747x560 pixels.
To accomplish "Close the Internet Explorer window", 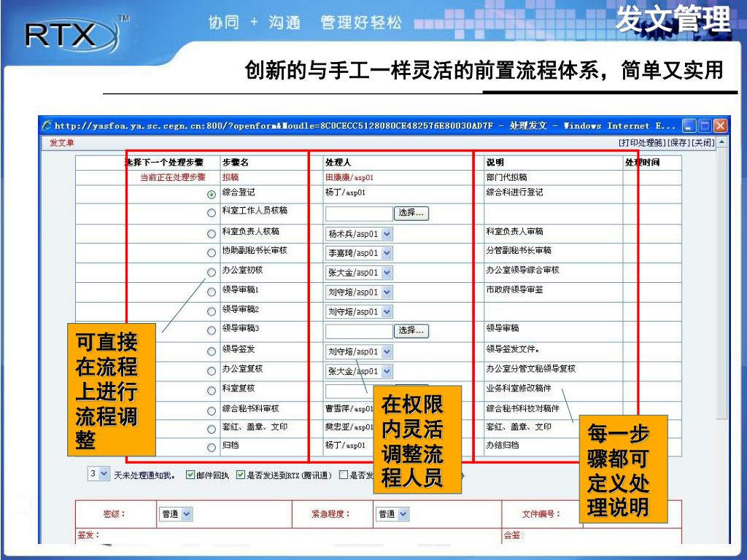I will tap(720, 125).
